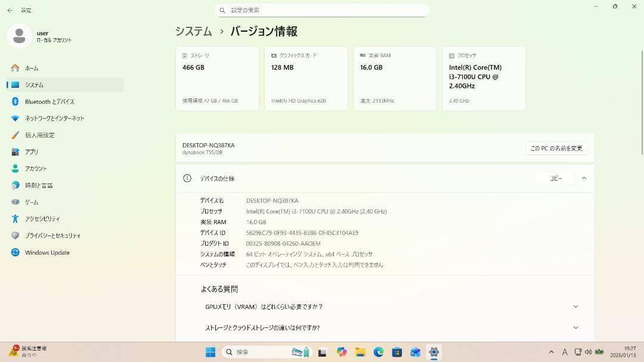Open Microsoft Store from the taskbar

point(396,352)
